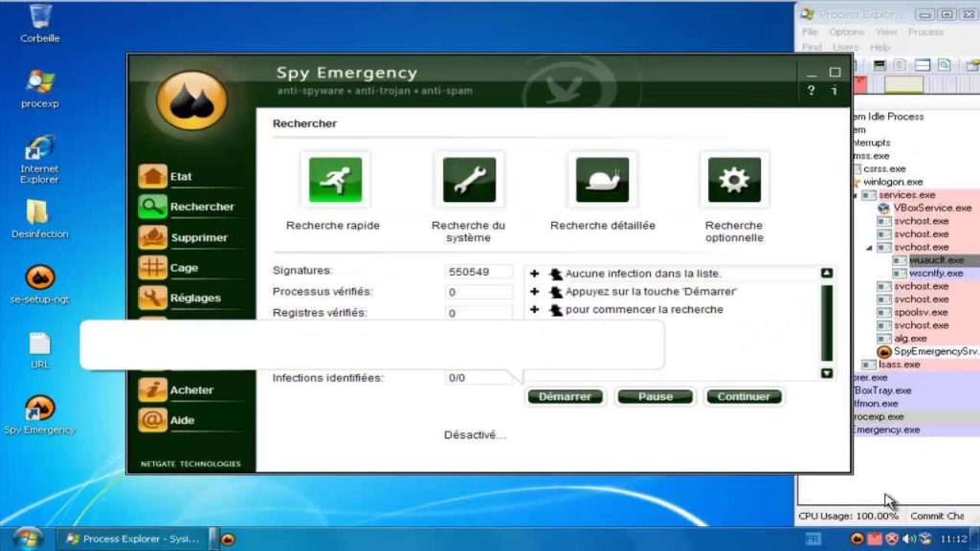Open Process menu in Process Explorer
980x551 pixels.
(925, 32)
